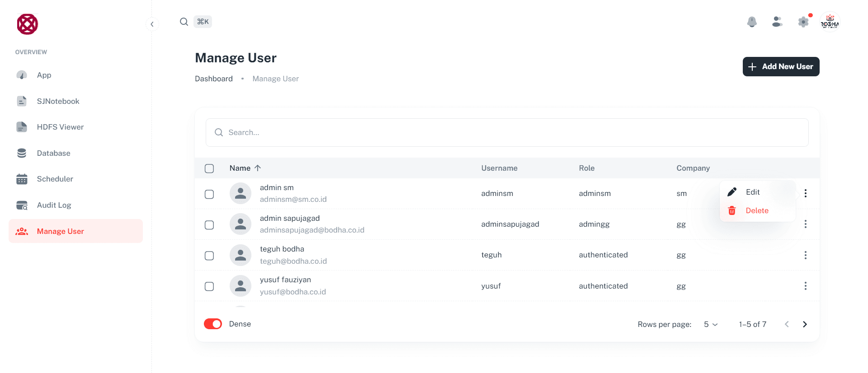Click the Name sort arrow icon

[258, 168]
